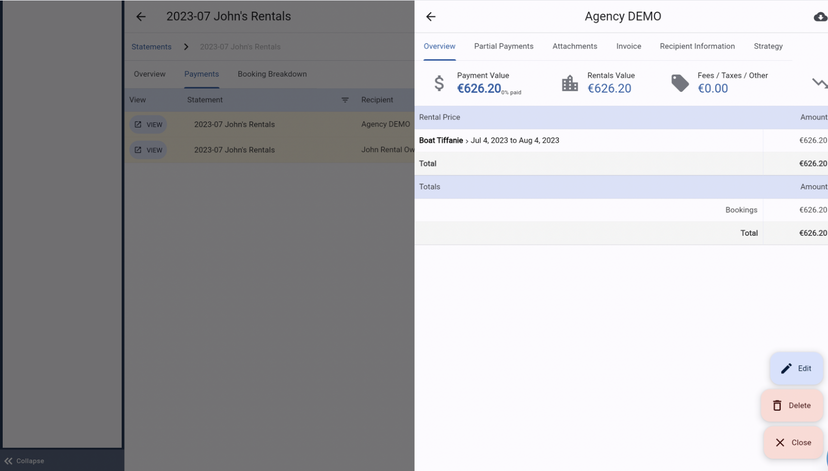Click the building icon beside Rentals Value
The image size is (828, 471).
click(570, 83)
